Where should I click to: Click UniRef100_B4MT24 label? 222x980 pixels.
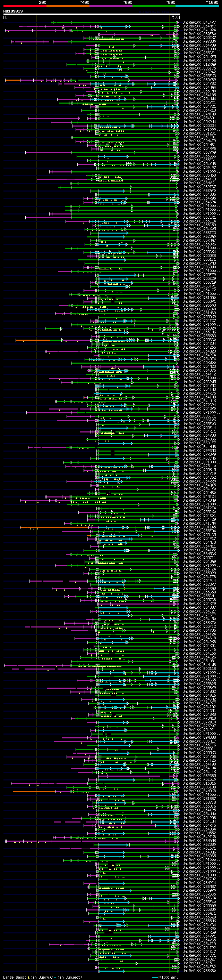pyautogui.click(x=199, y=496)
